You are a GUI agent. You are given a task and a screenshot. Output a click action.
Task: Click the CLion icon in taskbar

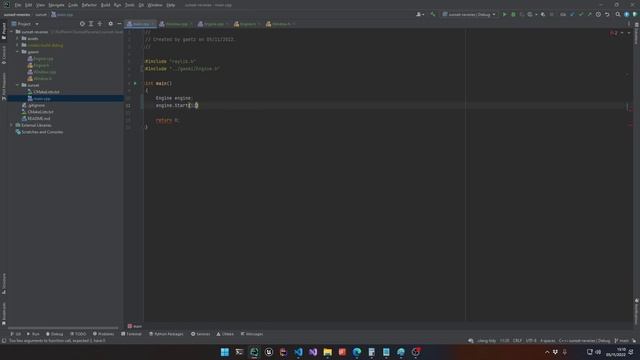pos(254,352)
